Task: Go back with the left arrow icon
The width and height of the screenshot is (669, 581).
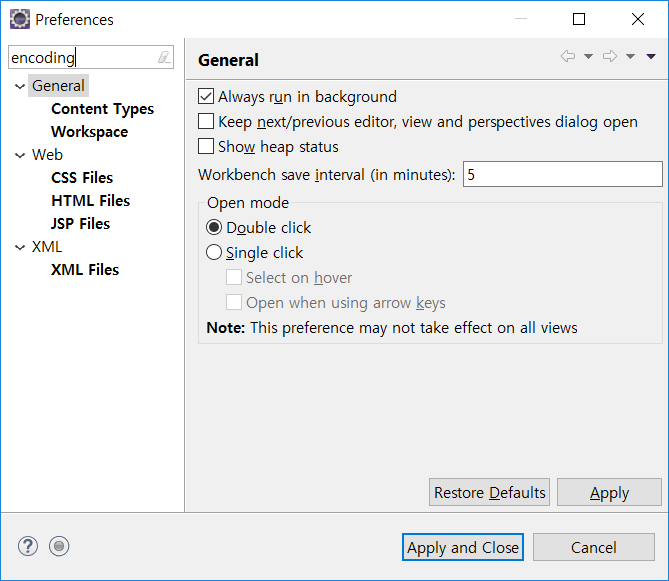Action: click(568, 56)
